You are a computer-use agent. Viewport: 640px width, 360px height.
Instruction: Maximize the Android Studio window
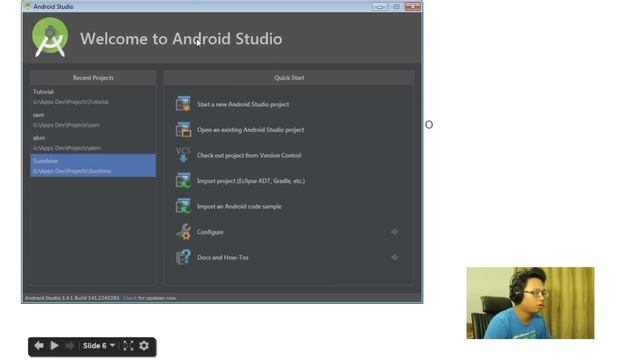[x=396, y=7]
